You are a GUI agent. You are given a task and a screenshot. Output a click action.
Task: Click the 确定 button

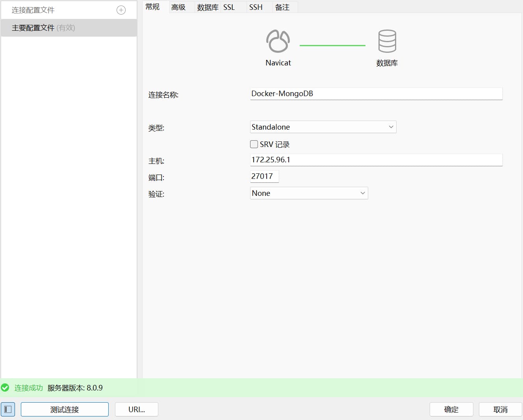click(451, 409)
